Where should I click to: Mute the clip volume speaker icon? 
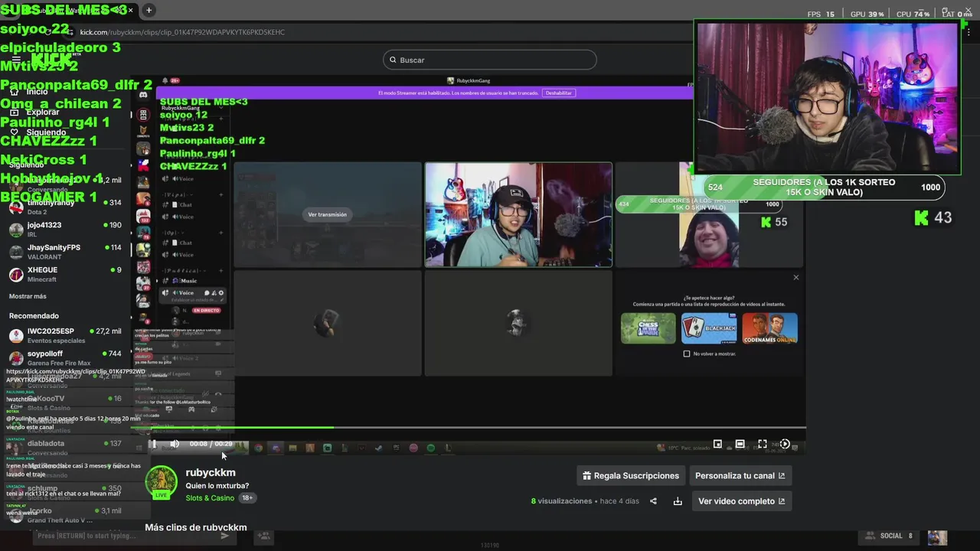pyautogui.click(x=175, y=444)
